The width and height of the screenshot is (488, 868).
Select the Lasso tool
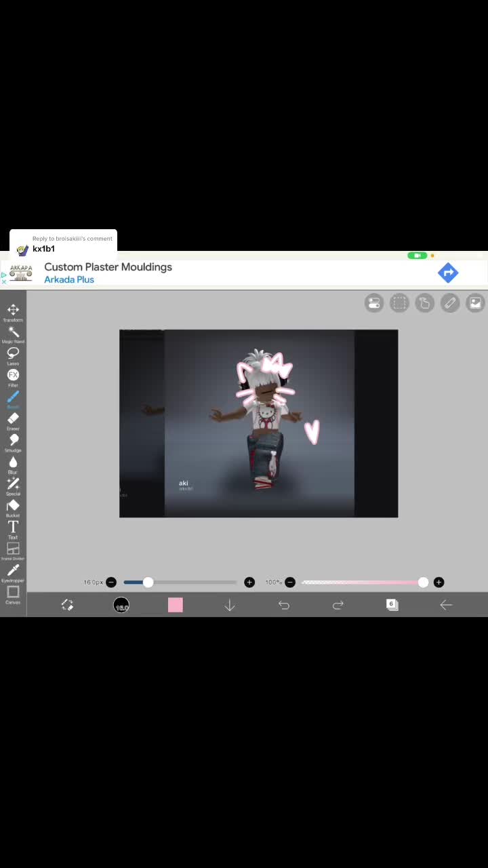click(13, 356)
